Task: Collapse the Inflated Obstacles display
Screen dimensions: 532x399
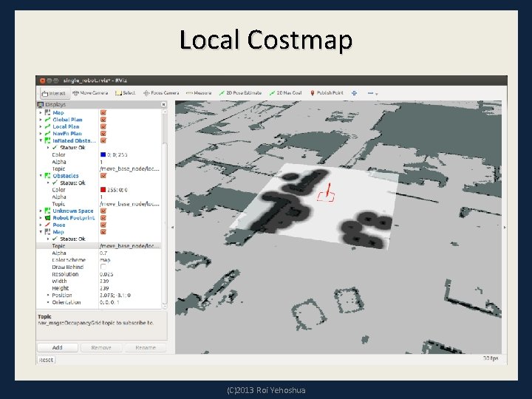Action: click(41, 140)
